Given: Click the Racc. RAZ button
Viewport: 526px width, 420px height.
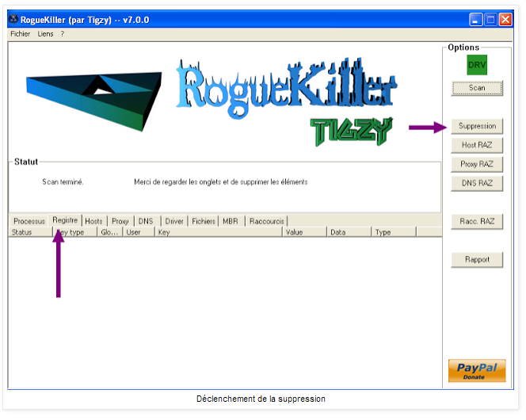Looking at the screenshot, I should tap(477, 221).
